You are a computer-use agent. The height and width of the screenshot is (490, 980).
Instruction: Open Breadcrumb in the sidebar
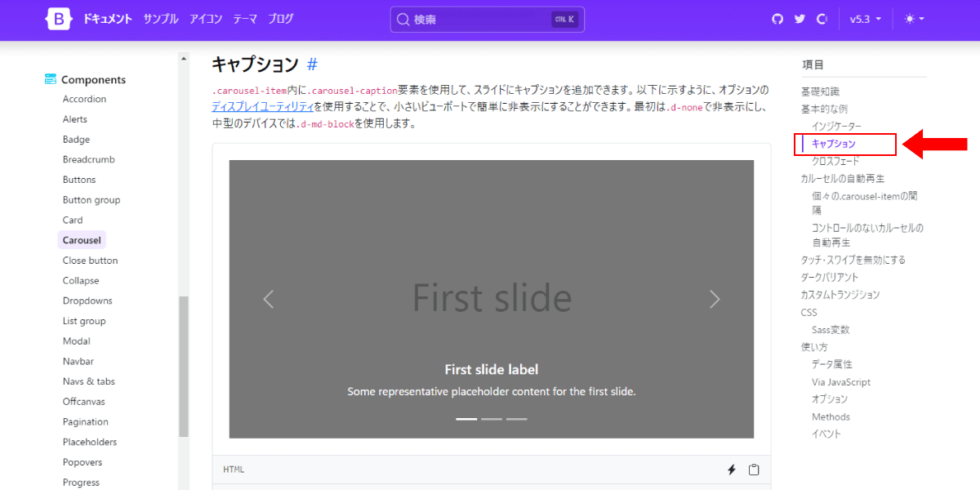[x=89, y=159]
